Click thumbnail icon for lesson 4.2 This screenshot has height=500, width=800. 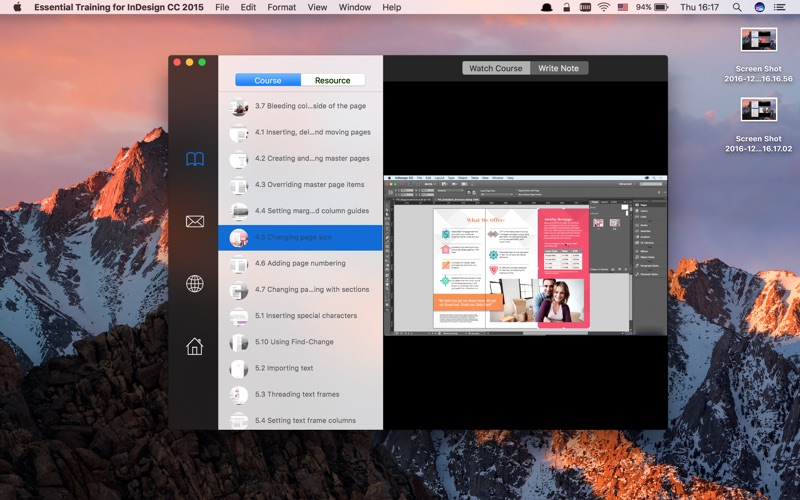click(x=239, y=159)
